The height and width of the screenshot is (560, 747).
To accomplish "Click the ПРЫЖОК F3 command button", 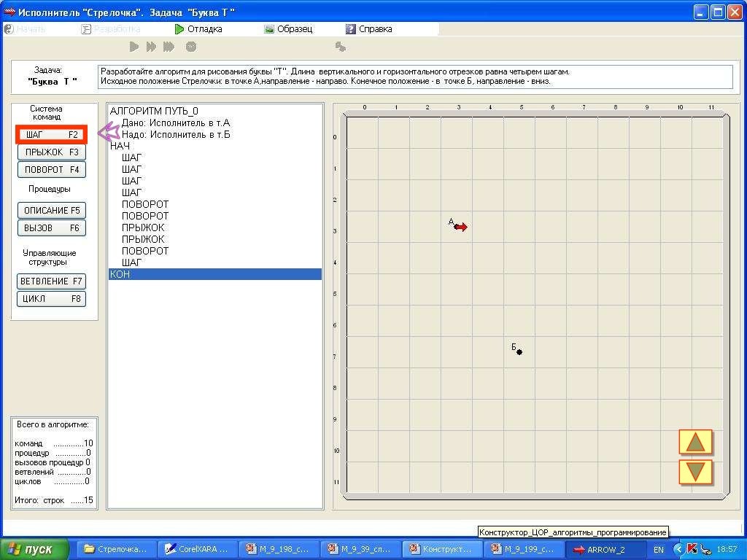I will [51, 152].
